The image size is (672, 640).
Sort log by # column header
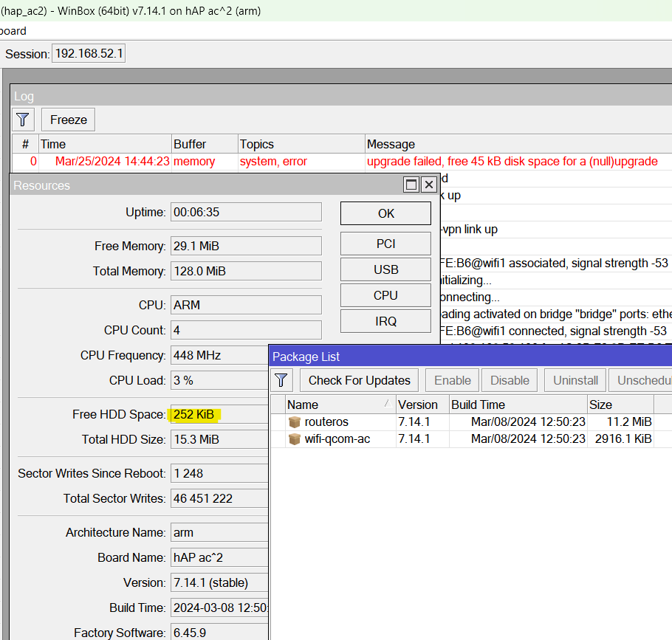coord(25,145)
